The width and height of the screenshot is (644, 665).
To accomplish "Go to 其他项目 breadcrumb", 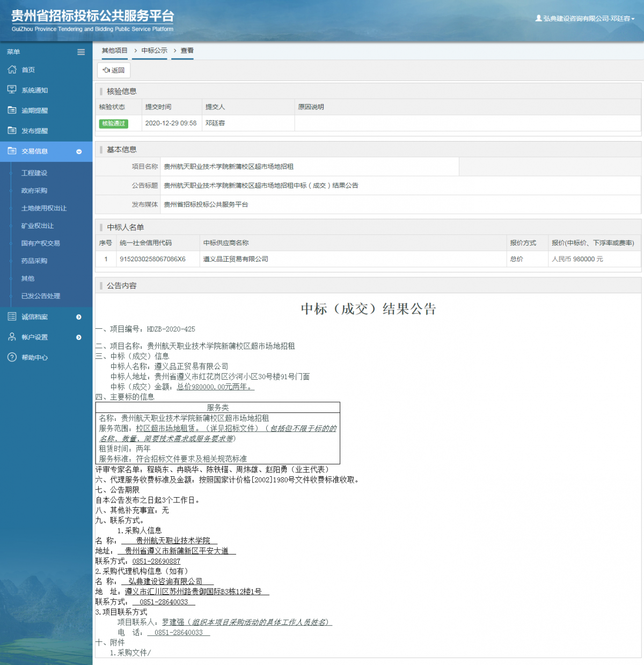I will 115,50.
